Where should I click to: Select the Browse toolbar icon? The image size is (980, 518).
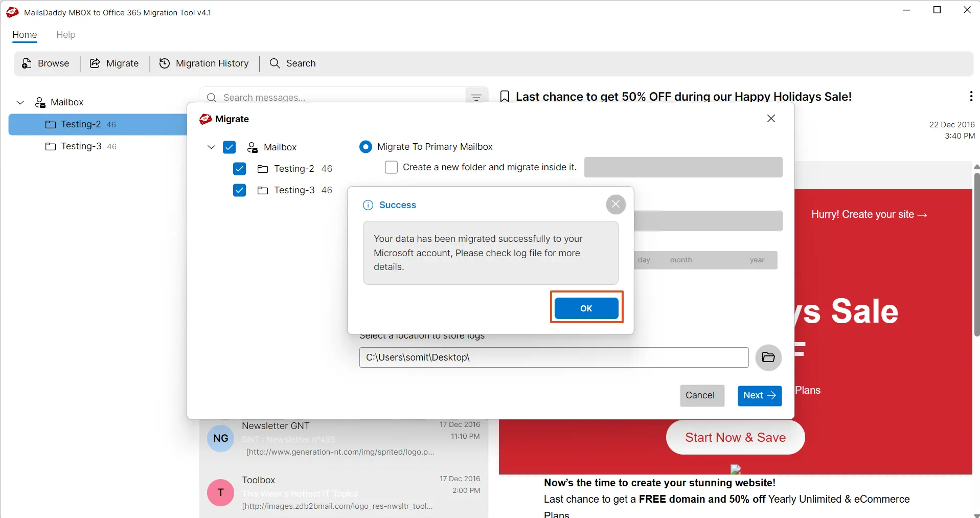pyautogui.click(x=45, y=63)
